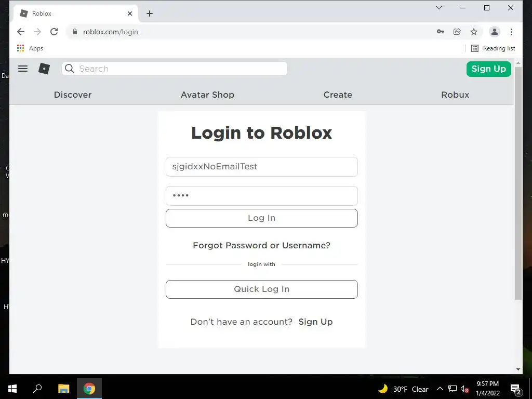Click the muted volume tray icon
Screen dimensions: 532x399
click(x=465, y=389)
